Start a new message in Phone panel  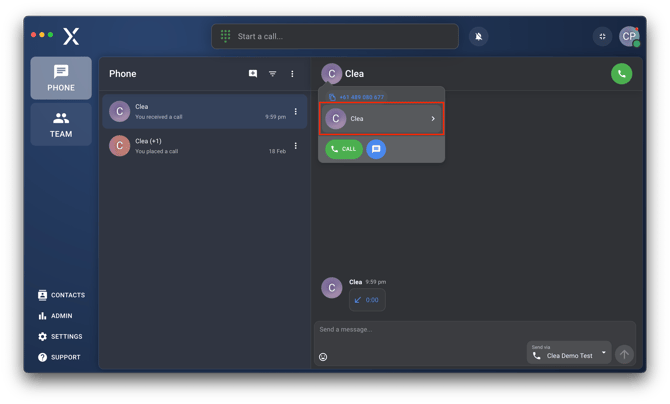click(x=252, y=74)
